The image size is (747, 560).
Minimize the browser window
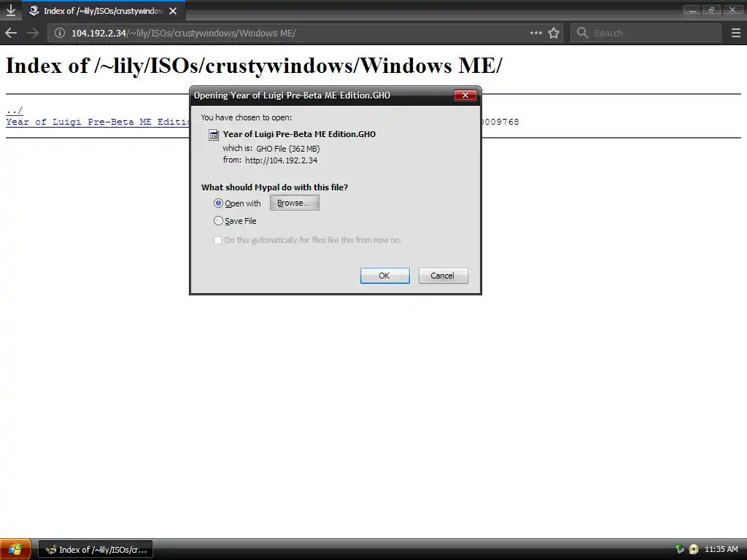pyautogui.click(x=692, y=10)
